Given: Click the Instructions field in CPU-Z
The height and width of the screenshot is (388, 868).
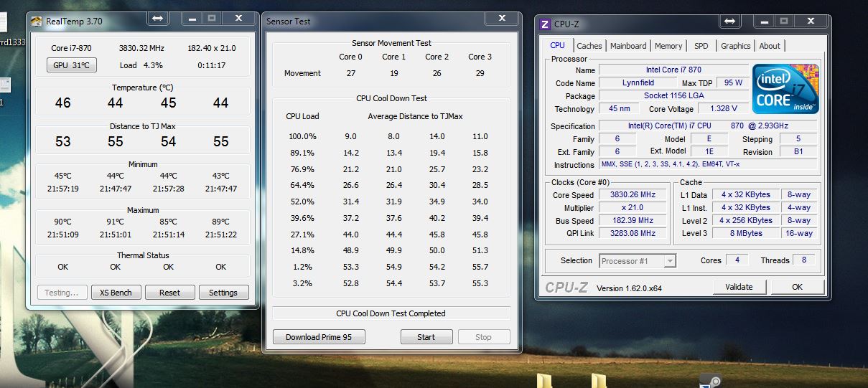Looking at the screenshot, I should click(709, 165).
